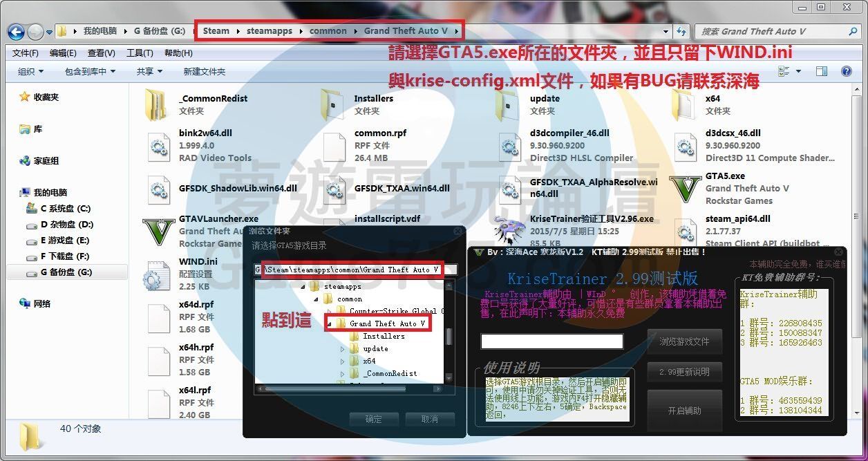868x461 pixels.
Task: Select the KriseTrainer验证工具V2.96.exe icon
Action: 509,230
